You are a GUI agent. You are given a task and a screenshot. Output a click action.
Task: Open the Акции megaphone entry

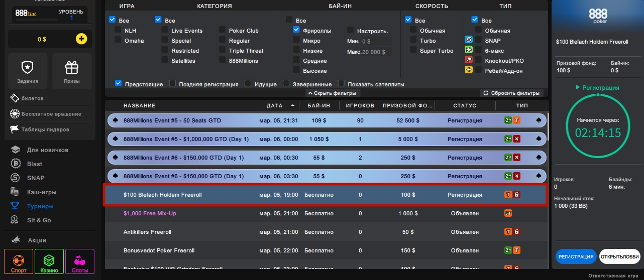point(30,240)
